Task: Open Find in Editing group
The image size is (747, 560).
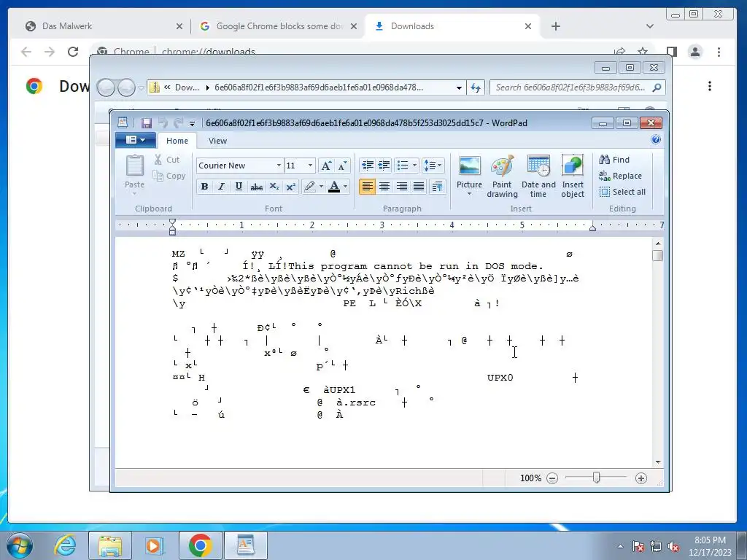Action: point(614,160)
